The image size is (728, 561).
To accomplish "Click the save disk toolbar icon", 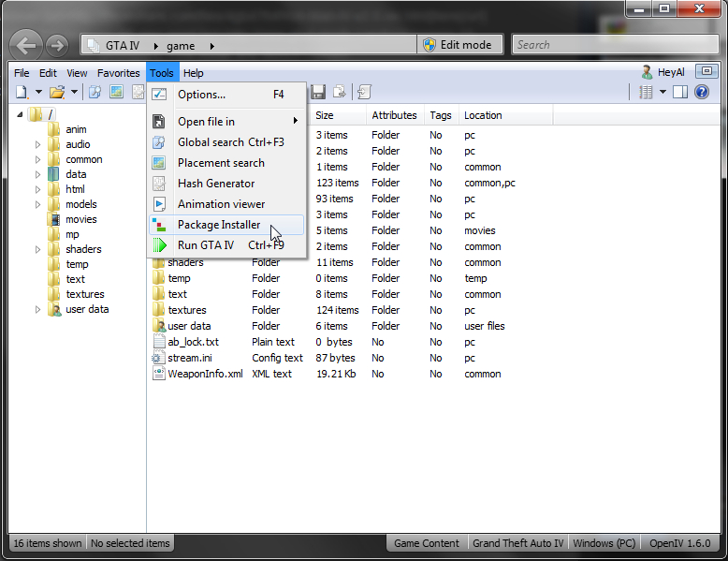I will point(318,92).
